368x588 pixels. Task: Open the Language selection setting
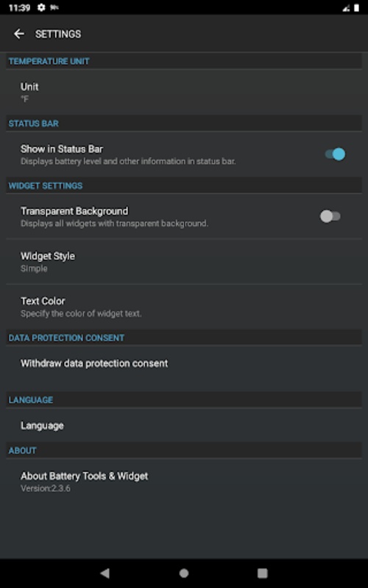pos(184,426)
